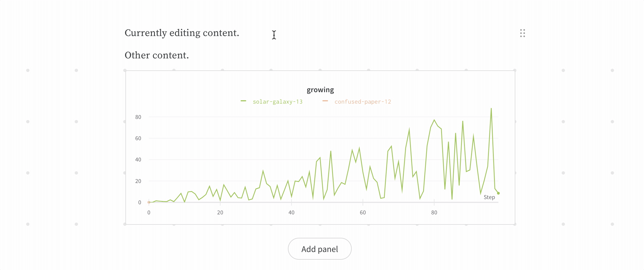Click the "Other content." paragraph
644x270 pixels.
(x=157, y=55)
